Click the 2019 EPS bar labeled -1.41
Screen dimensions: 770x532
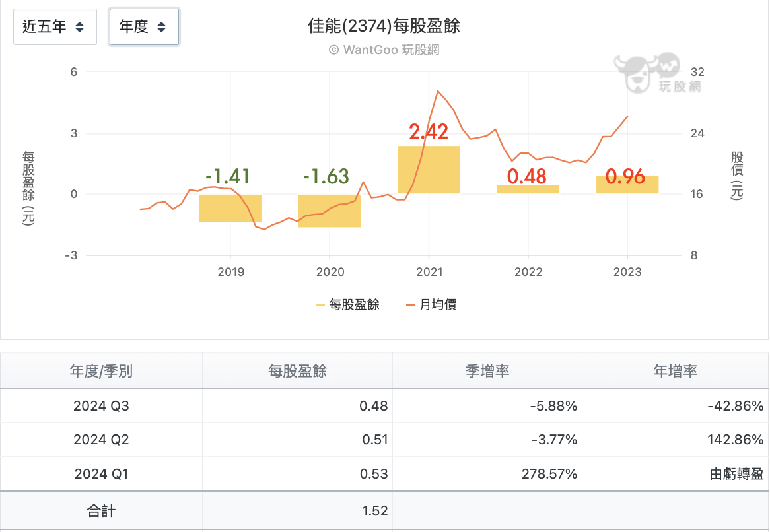[x=230, y=208]
